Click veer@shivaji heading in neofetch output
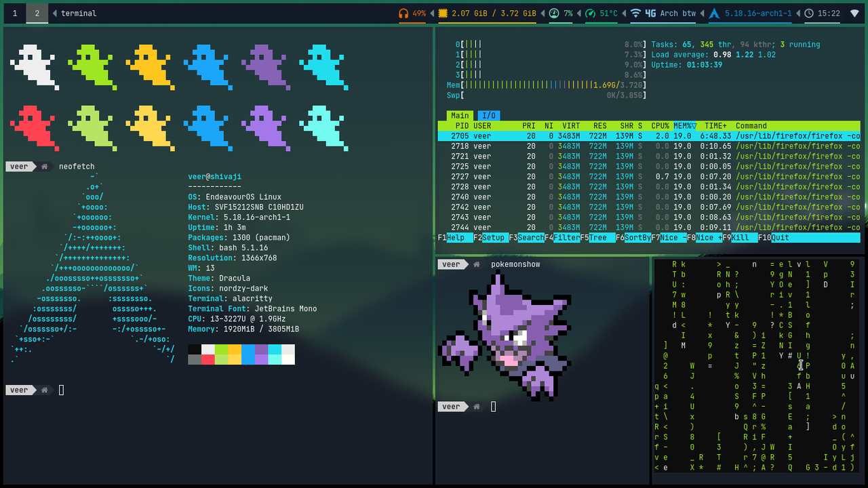The image size is (868, 488). [x=214, y=177]
